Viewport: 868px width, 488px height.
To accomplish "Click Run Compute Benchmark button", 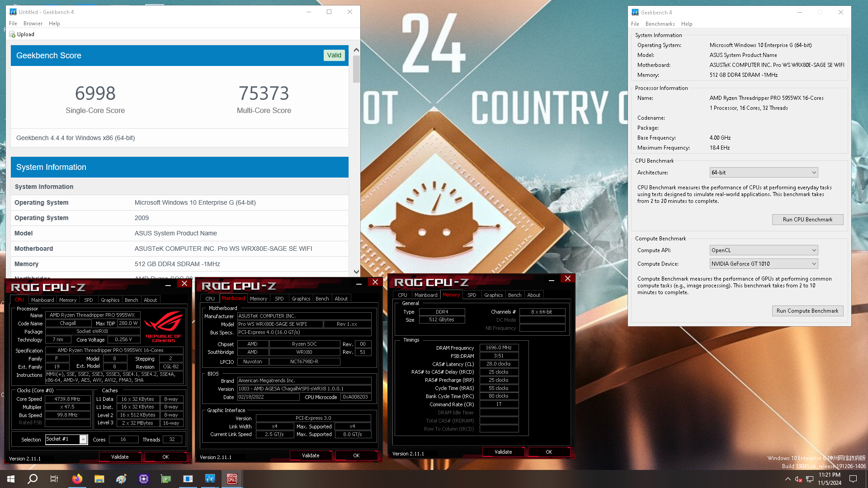I will click(807, 311).
